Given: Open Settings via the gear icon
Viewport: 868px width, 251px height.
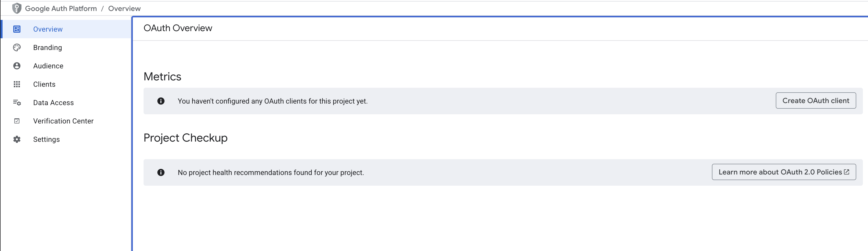Looking at the screenshot, I should [x=17, y=139].
